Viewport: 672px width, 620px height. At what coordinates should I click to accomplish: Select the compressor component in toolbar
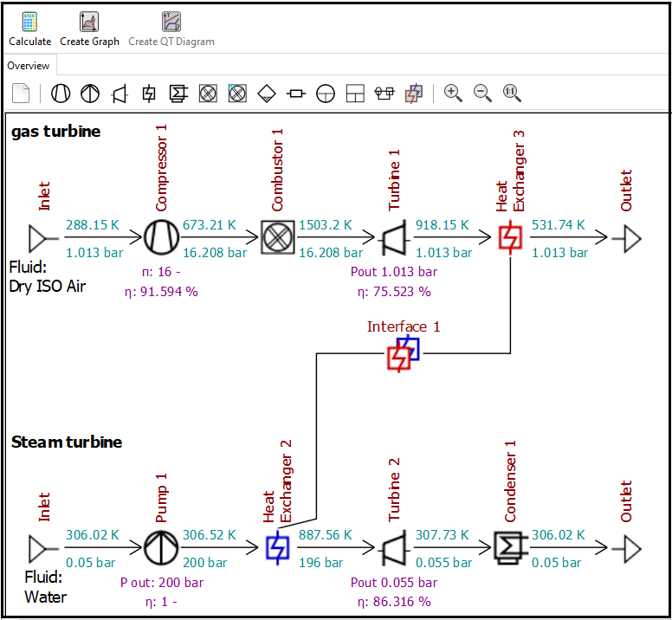pos(60,94)
